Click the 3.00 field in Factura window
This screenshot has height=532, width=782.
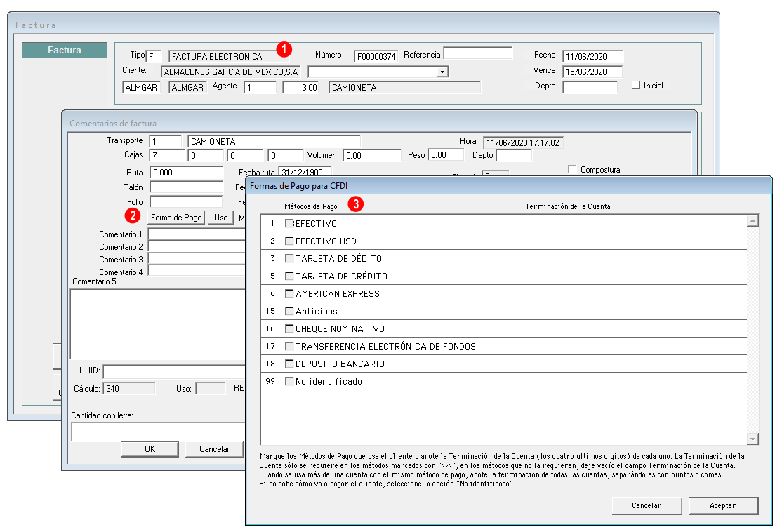(x=300, y=87)
